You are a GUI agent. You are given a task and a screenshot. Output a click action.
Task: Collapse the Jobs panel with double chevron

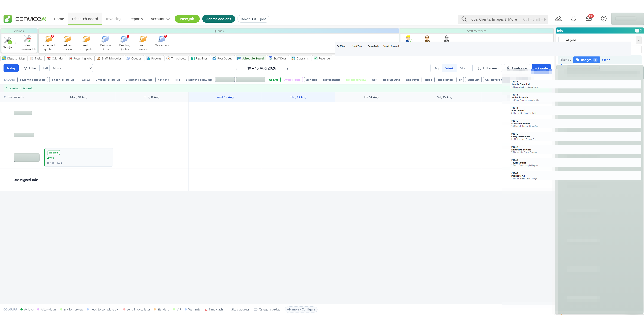tap(641, 30)
